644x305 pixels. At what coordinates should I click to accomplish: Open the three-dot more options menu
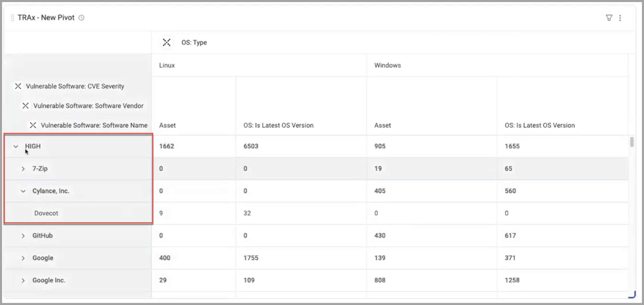tap(620, 18)
